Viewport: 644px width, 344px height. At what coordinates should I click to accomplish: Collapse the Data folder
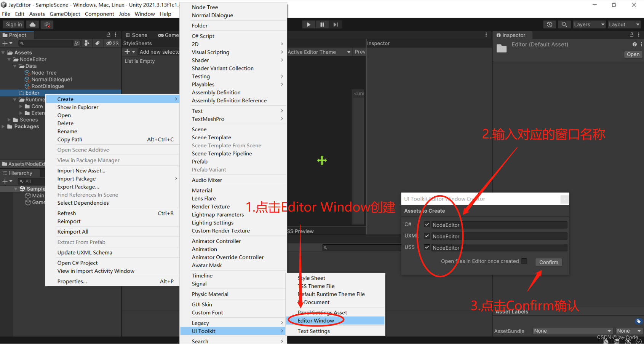pyautogui.click(x=15, y=66)
